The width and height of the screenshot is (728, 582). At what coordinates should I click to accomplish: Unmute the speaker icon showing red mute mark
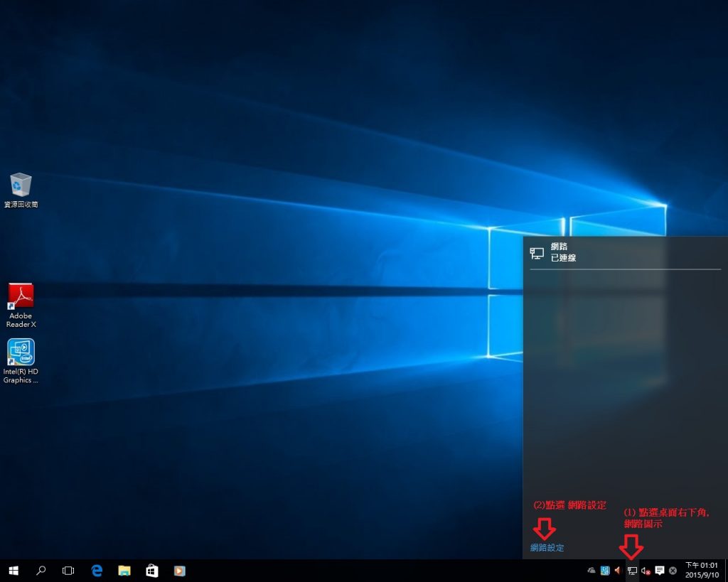[644, 570]
